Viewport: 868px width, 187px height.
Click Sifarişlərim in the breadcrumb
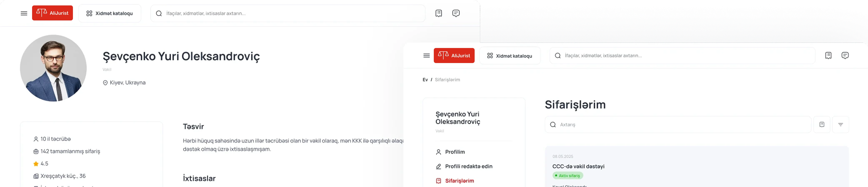pyautogui.click(x=448, y=80)
